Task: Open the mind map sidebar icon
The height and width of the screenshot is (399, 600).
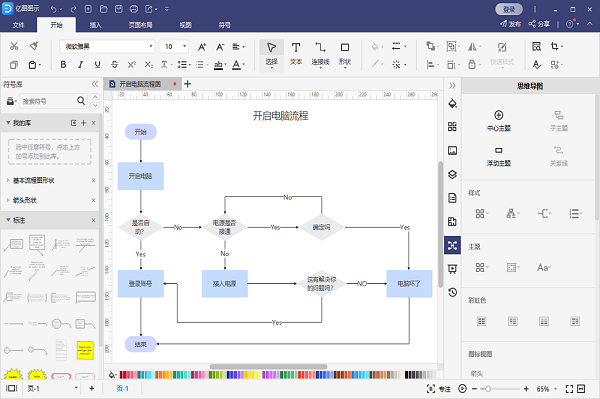Action: click(x=452, y=245)
